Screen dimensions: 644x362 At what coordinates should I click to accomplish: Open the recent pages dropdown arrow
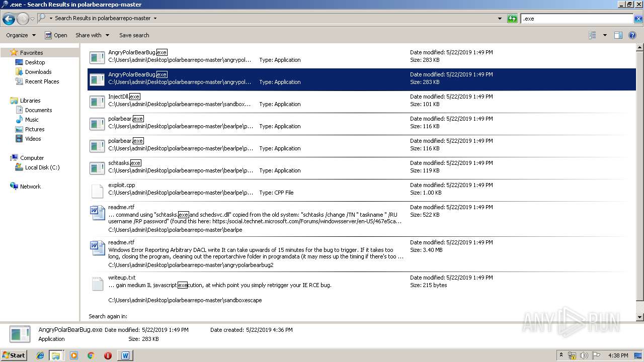tap(32, 19)
